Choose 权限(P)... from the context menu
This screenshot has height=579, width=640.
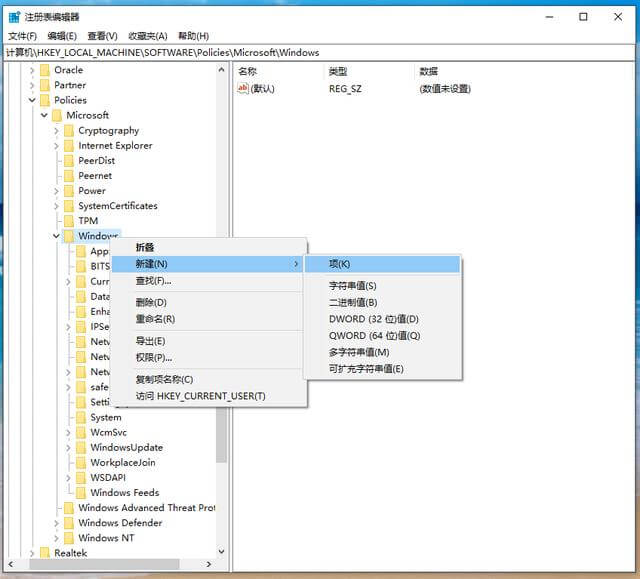(x=154, y=357)
